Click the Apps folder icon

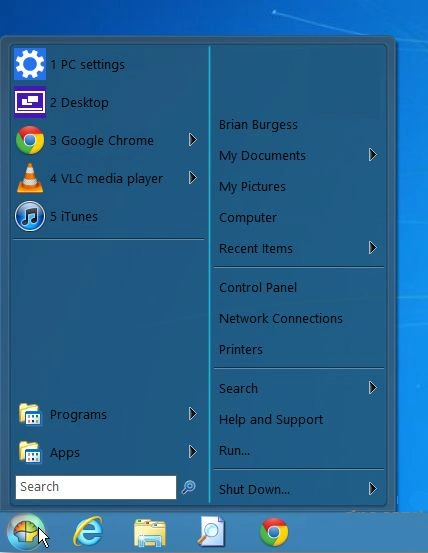tap(30, 452)
